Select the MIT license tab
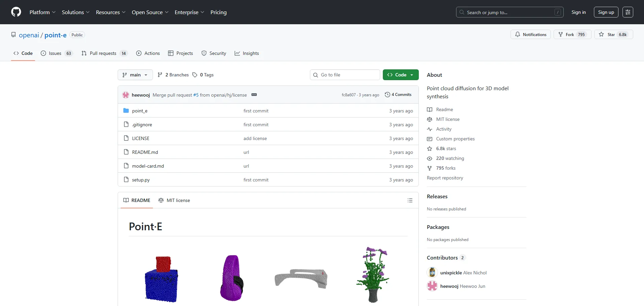 pyautogui.click(x=174, y=200)
